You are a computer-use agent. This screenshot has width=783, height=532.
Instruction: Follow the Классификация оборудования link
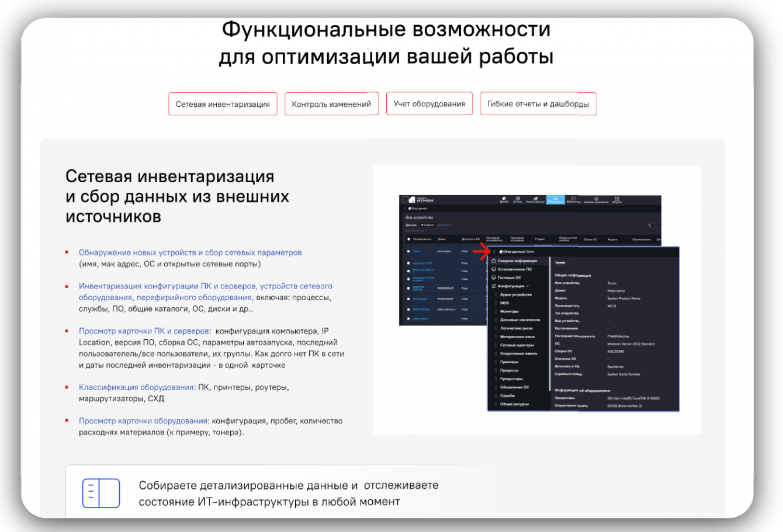pos(137,387)
